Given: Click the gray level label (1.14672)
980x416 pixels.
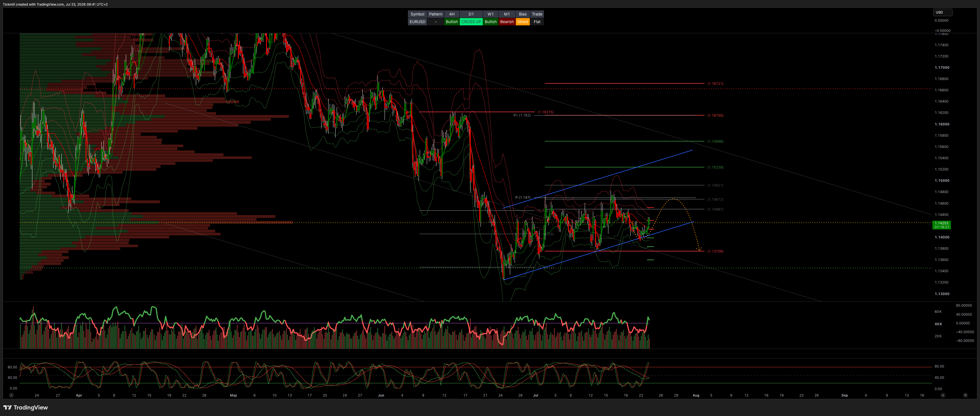Looking at the screenshot, I should (x=715, y=200).
